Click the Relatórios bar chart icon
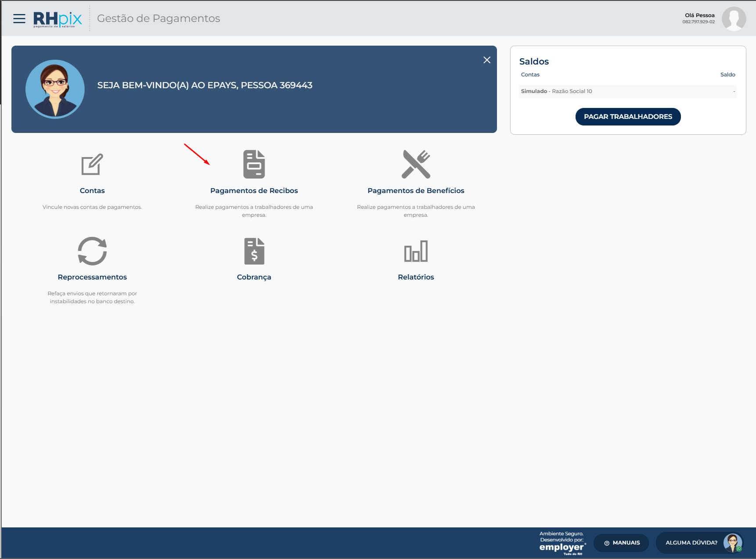 point(416,251)
